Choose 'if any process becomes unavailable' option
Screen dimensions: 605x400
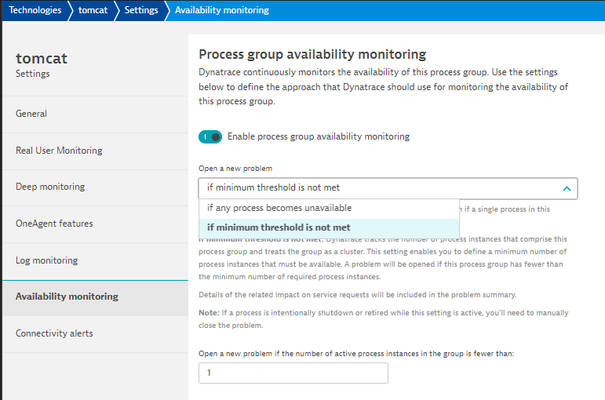coord(279,208)
